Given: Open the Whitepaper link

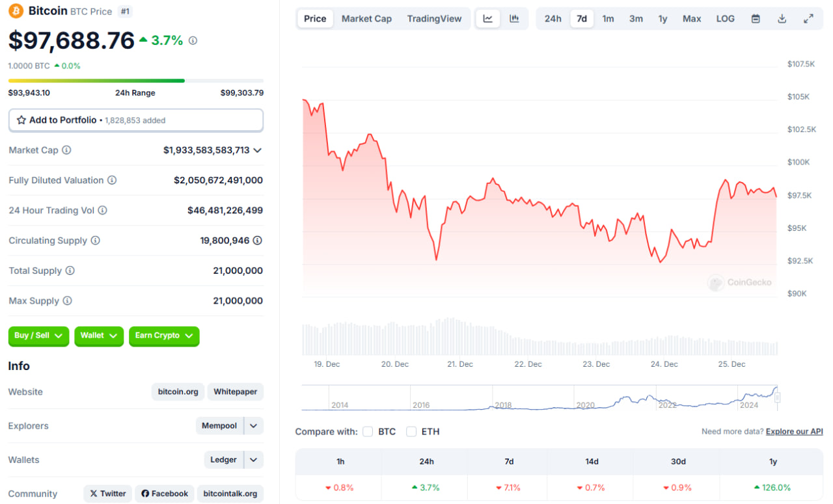Looking at the screenshot, I should 235,392.
